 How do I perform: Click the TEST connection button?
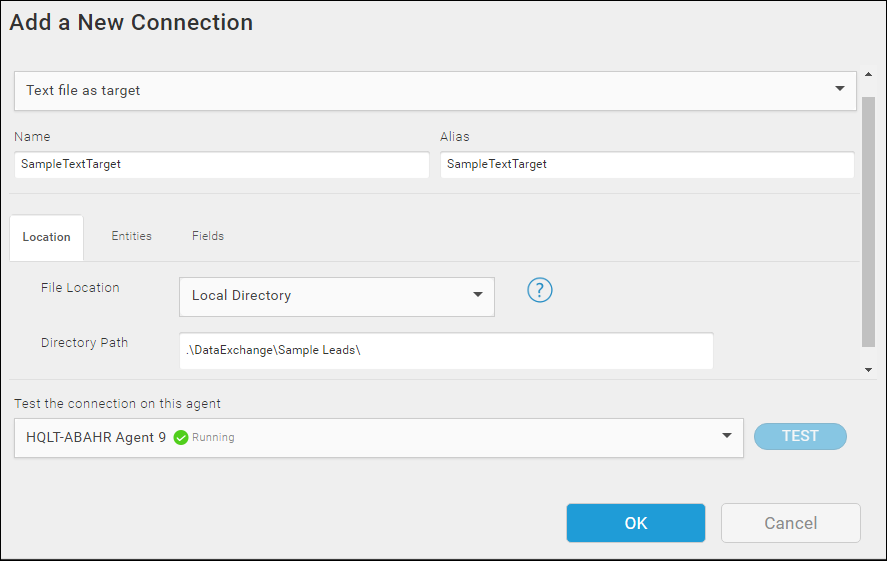[800, 437]
